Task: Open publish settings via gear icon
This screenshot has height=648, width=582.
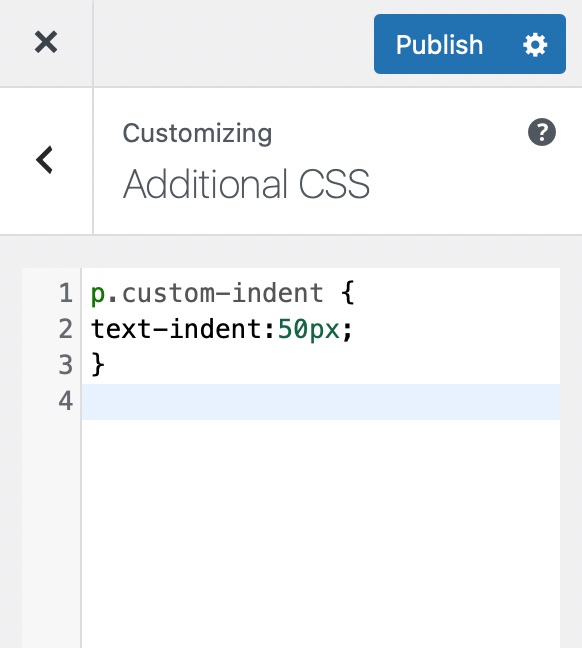Action: [x=535, y=45]
